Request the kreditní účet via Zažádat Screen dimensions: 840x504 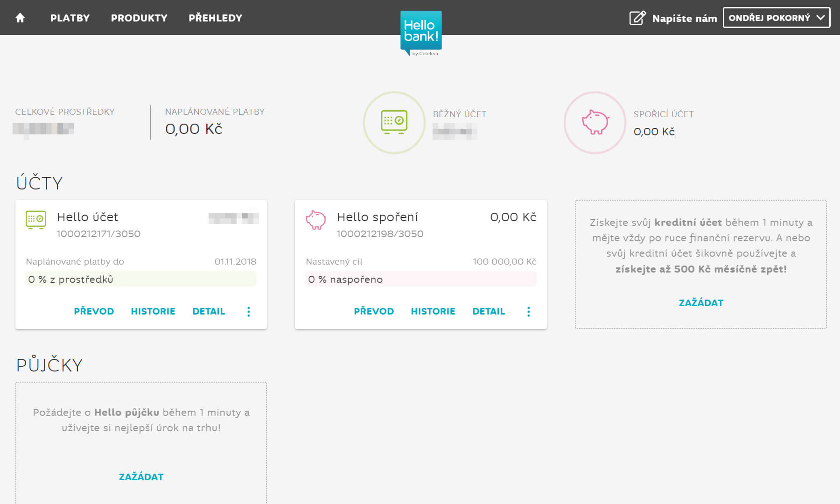pos(701,303)
